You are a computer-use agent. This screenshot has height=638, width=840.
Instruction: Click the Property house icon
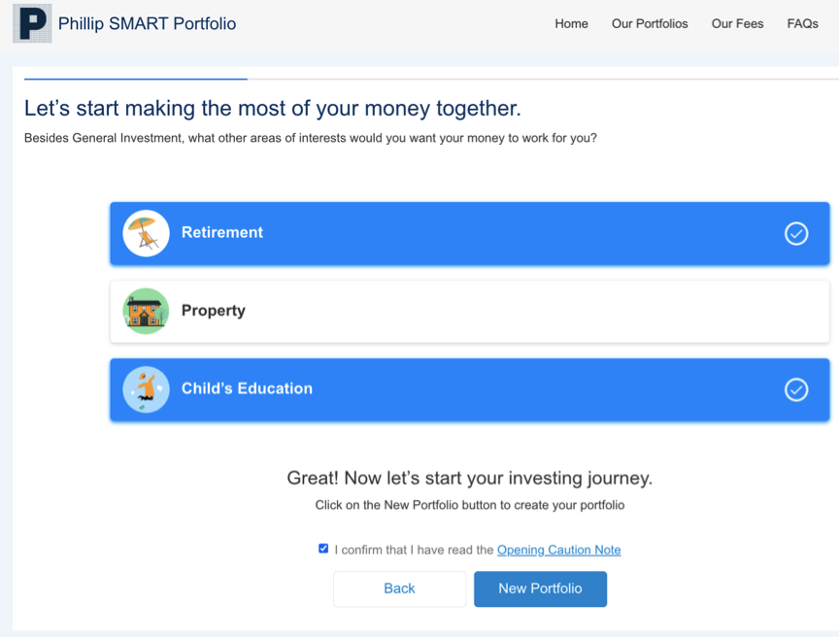coord(146,312)
